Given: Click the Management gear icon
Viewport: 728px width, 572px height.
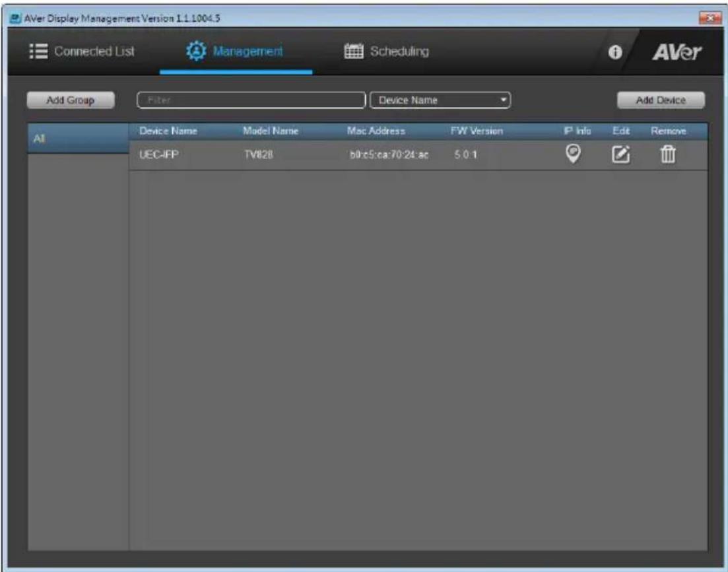Looking at the screenshot, I should (x=196, y=51).
